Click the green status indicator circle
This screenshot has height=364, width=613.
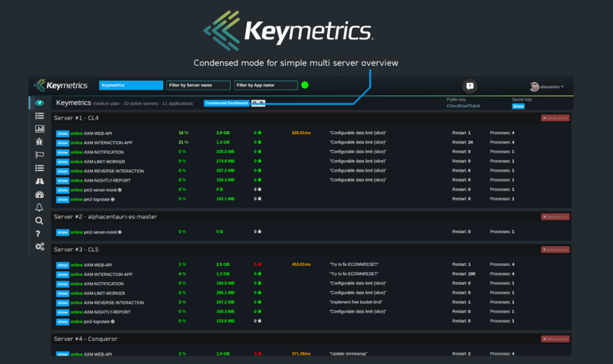point(305,85)
